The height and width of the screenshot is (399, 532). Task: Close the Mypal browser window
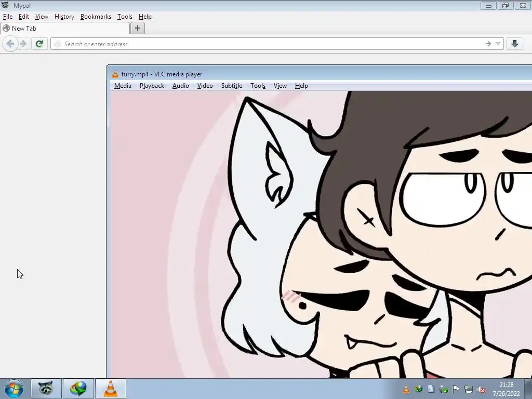click(x=523, y=5)
